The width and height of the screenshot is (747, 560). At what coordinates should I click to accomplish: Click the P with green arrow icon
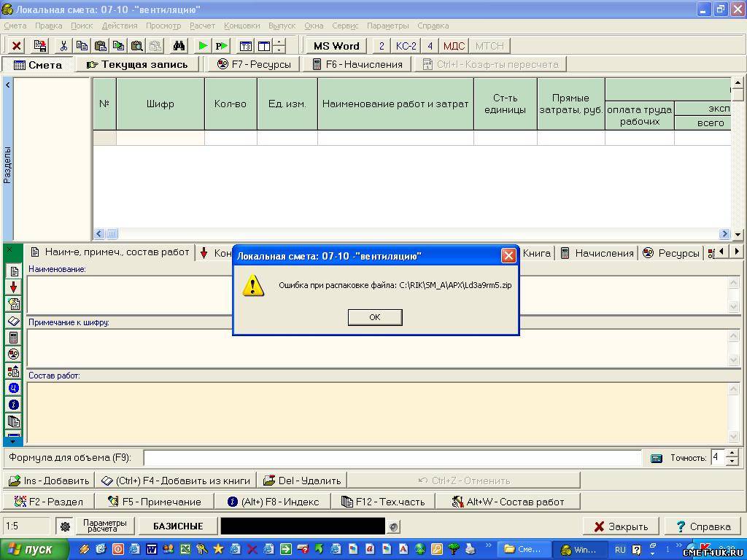[x=222, y=46]
